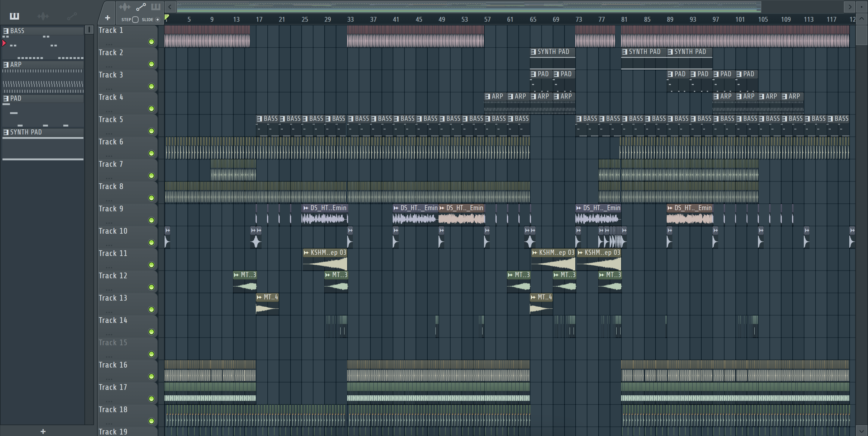Click bar 97 on the timeline ruler

[x=716, y=20]
